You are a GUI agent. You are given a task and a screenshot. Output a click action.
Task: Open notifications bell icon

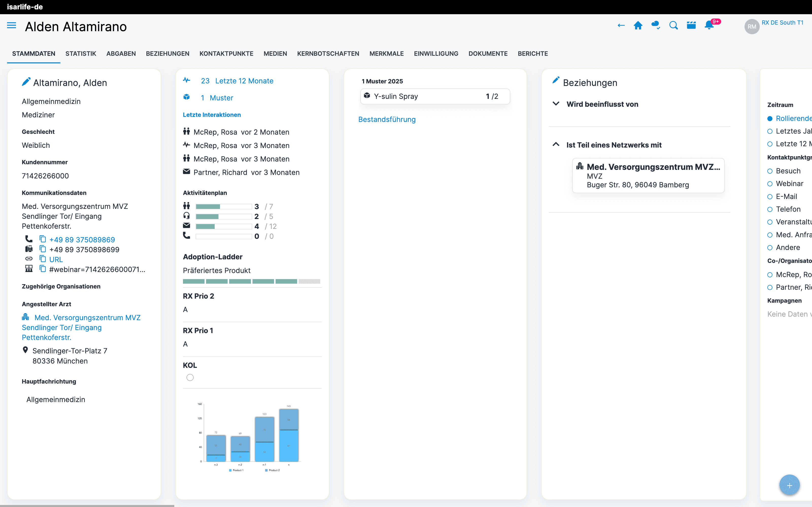point(709,26)
